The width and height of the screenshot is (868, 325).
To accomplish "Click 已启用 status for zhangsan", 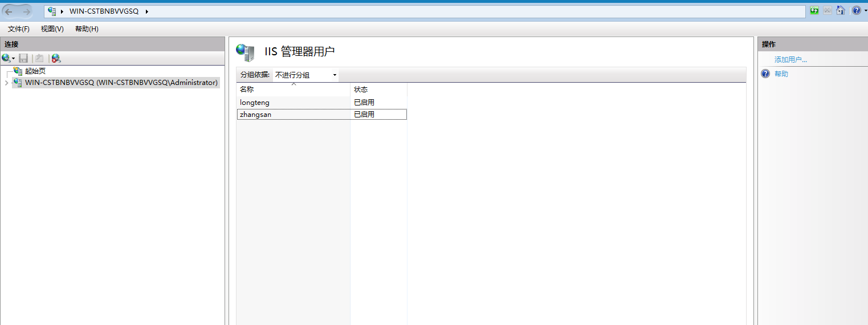I will click(x=364, y=115).
